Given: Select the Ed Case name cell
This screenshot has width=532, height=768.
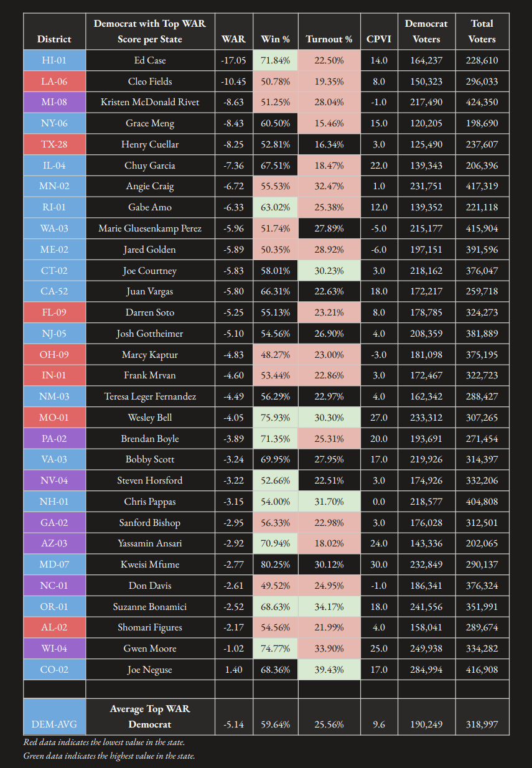Looking at the screenshot, I should tap(150, 60).
